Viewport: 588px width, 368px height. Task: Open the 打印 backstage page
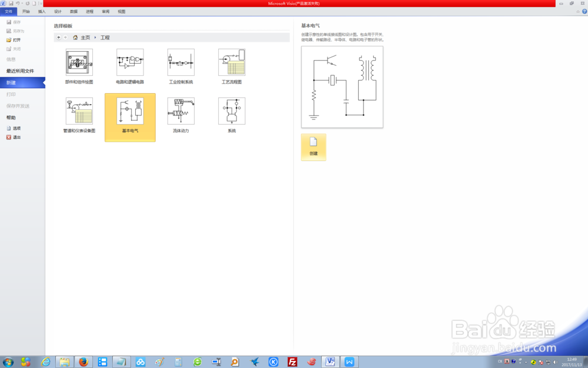11,94
